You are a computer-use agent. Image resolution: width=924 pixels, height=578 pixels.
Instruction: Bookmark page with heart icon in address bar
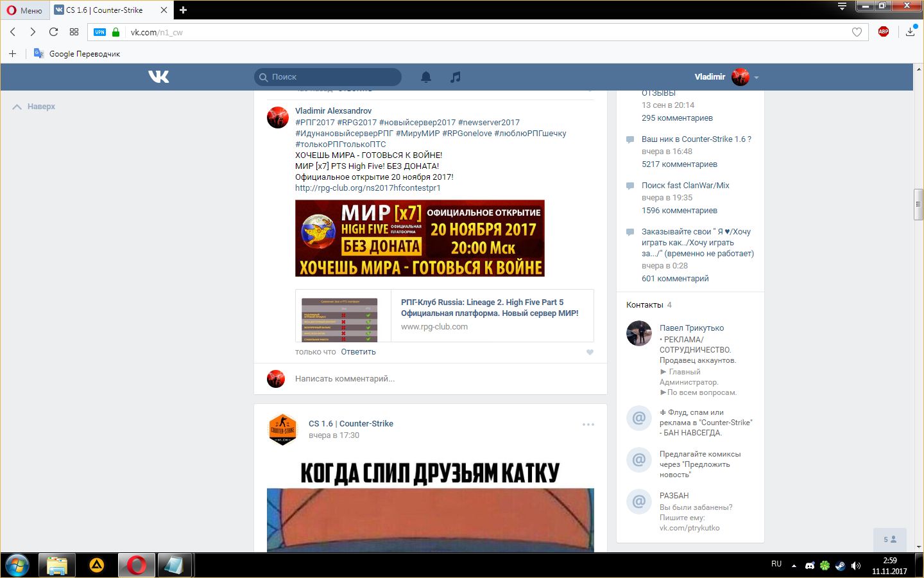coord(856,32)
